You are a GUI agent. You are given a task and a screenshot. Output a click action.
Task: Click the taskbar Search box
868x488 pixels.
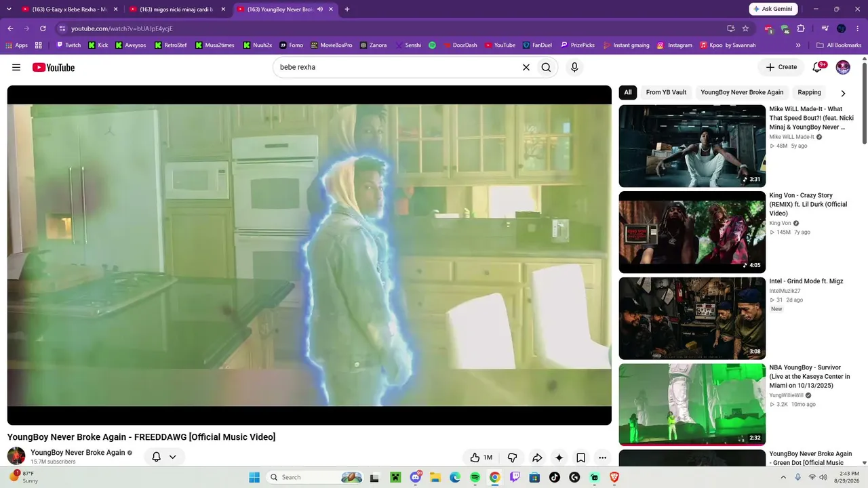click(x=315, y=477)
